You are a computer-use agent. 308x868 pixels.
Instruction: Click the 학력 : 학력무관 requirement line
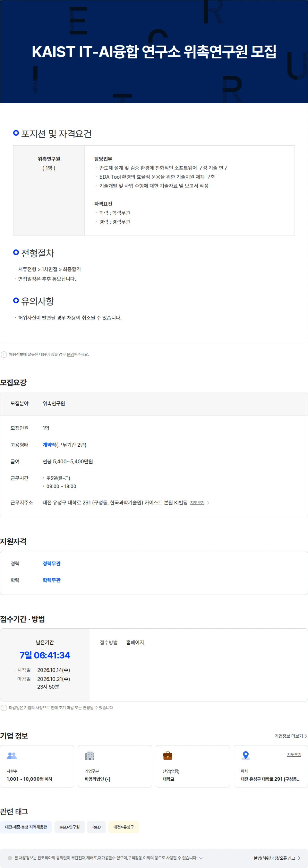[115, 213]
